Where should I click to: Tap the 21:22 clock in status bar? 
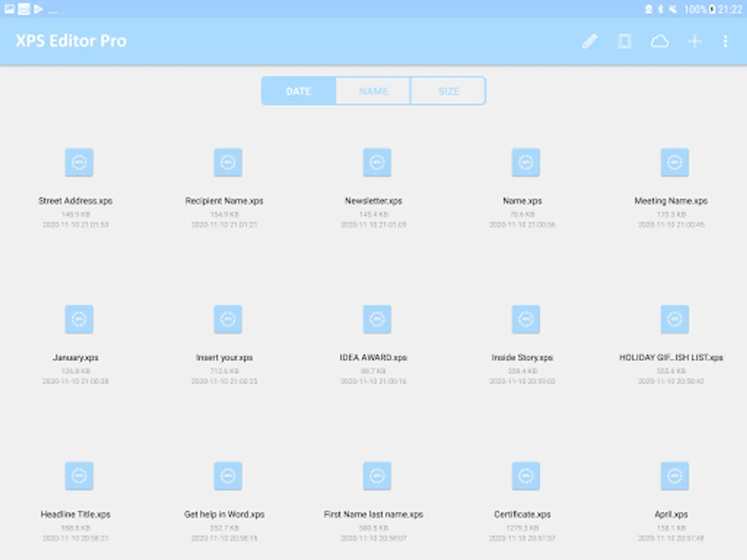(730, 9)
